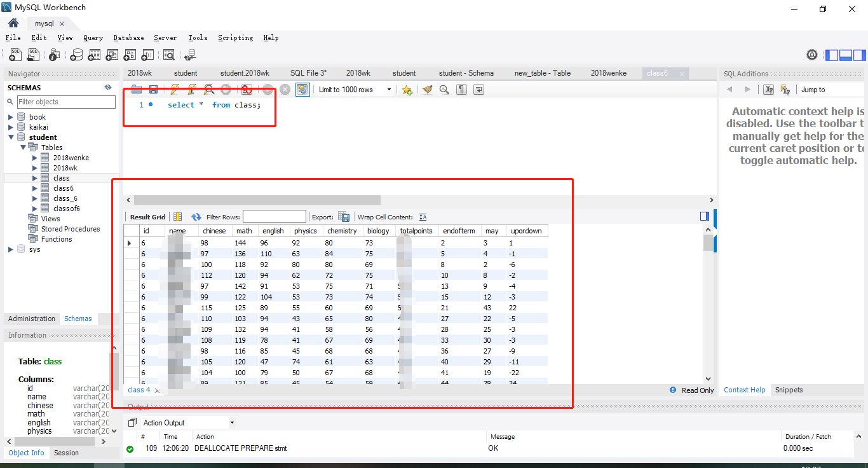Run EXPLAIN on the statement magnifier-lightning icon

[x=208, y=90]
